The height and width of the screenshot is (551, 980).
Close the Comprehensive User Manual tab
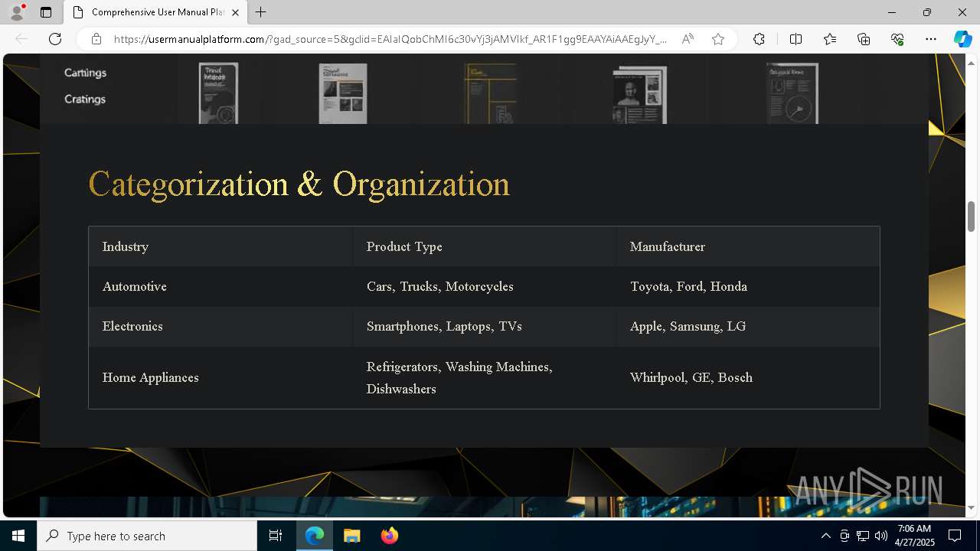[x=235, y=12]
